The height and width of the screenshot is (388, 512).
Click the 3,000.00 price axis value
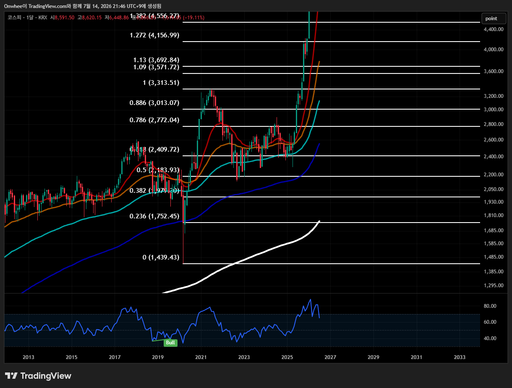point(494,109)
